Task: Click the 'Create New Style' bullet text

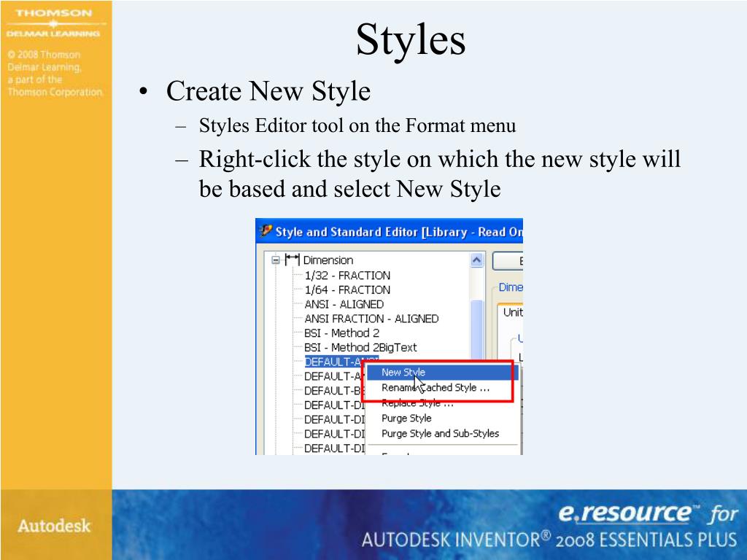Action: (268, 90)
